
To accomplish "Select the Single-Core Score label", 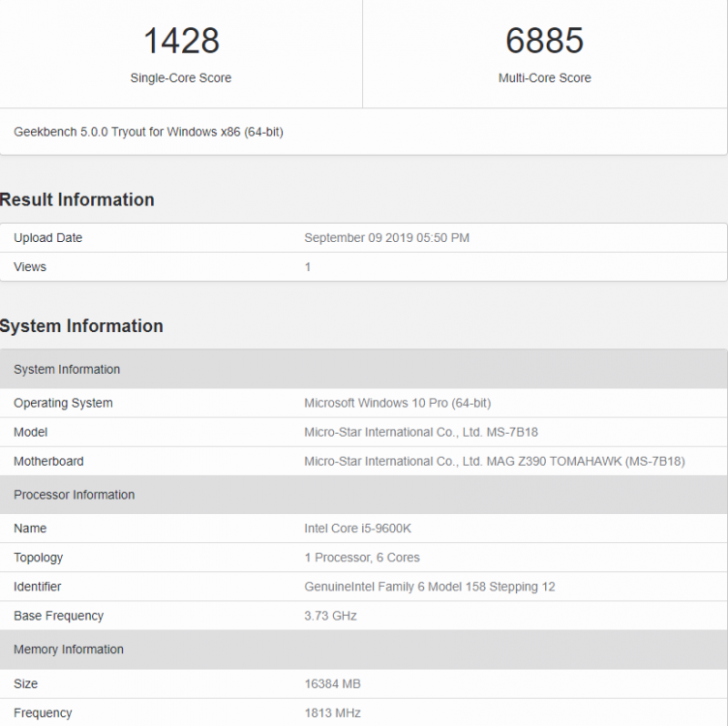I will [181, 78].
